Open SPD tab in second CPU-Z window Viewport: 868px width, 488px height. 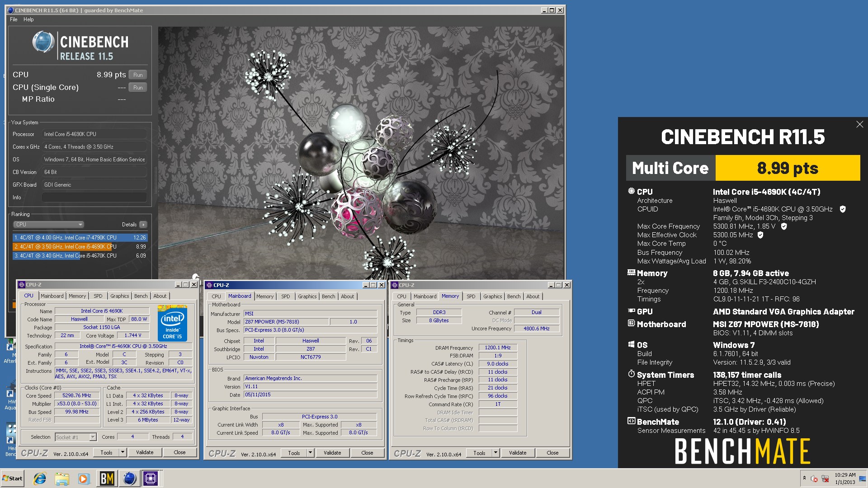pos(286,296)
